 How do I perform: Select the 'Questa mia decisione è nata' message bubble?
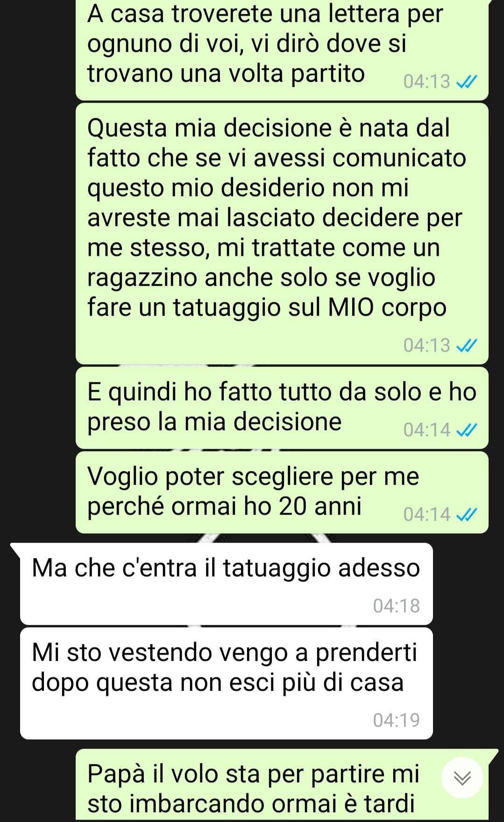(x=282, y=234)
